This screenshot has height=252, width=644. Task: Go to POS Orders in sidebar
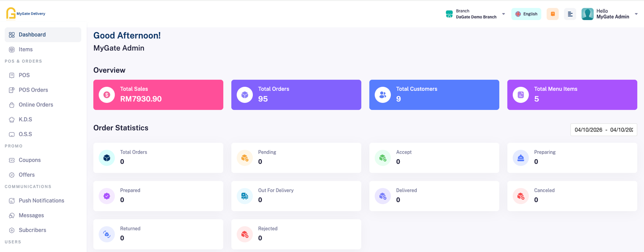coord(33,90)
